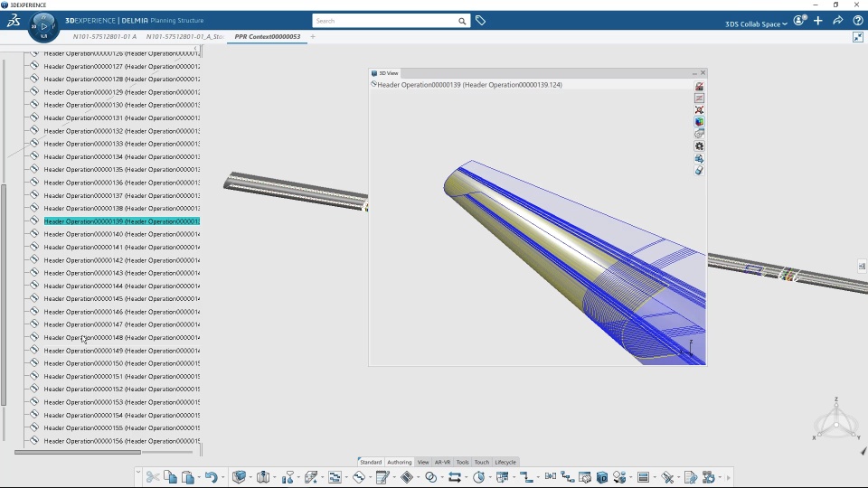The height and width of the screenshot is (488, 868).
Task: Toggle colored cube display mode in 3D View
Action: coord(699,122)
